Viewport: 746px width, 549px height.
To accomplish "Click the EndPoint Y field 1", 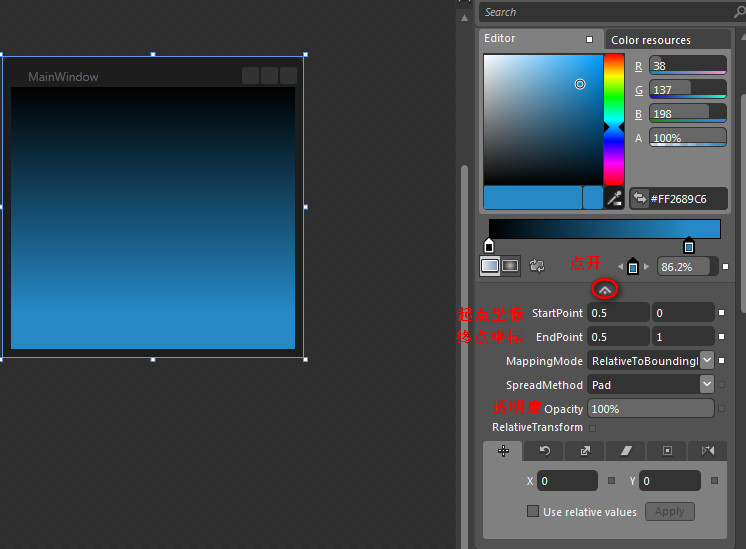I will click(x=683, y=337).
